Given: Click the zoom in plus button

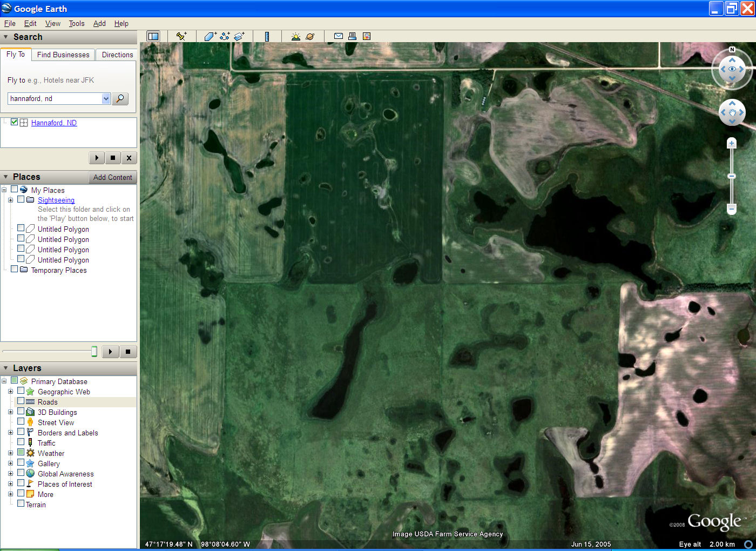Looking at the screenshot, I should tap(732, 143).
